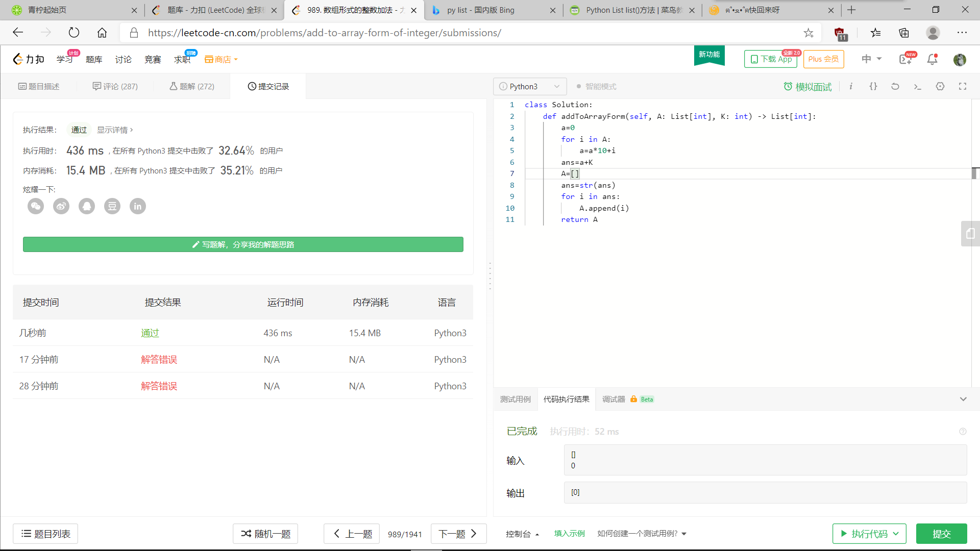Go to next problem 下一题
Screen dimensions: 980x551
point(458,534)
